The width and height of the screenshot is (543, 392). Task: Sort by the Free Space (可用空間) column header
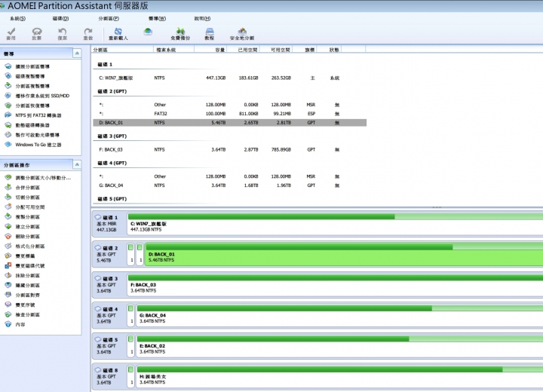276,50
